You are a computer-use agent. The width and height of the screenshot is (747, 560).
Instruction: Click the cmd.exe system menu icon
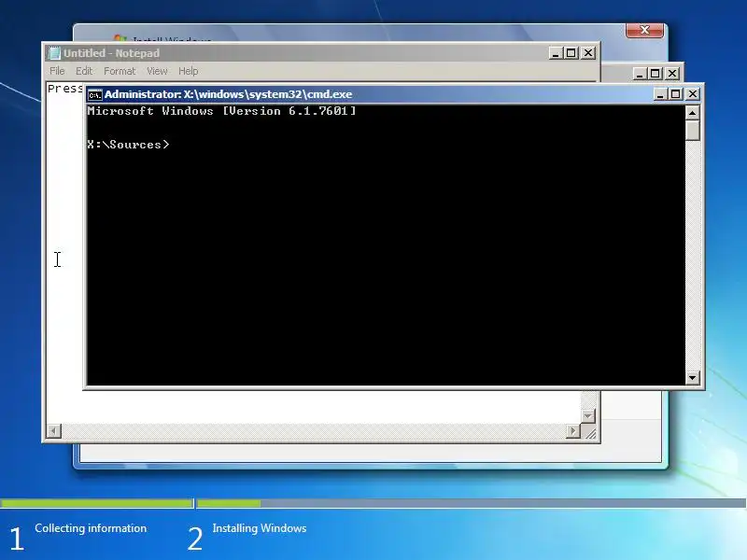click(95, 95)
